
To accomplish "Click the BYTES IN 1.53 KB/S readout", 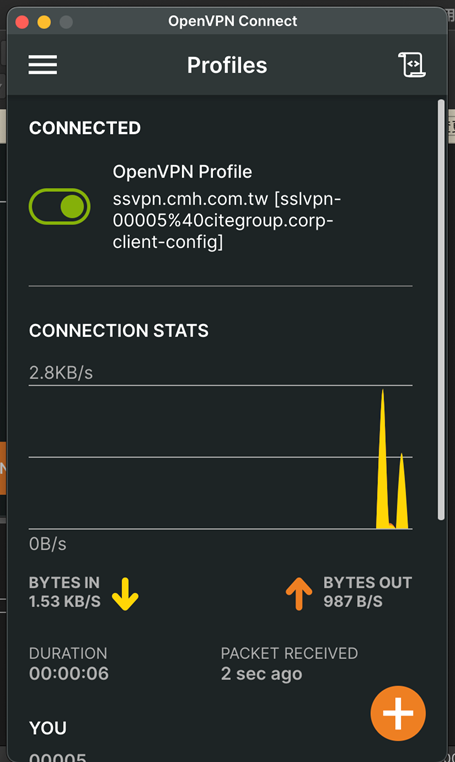I will click(x=65, y=592).
